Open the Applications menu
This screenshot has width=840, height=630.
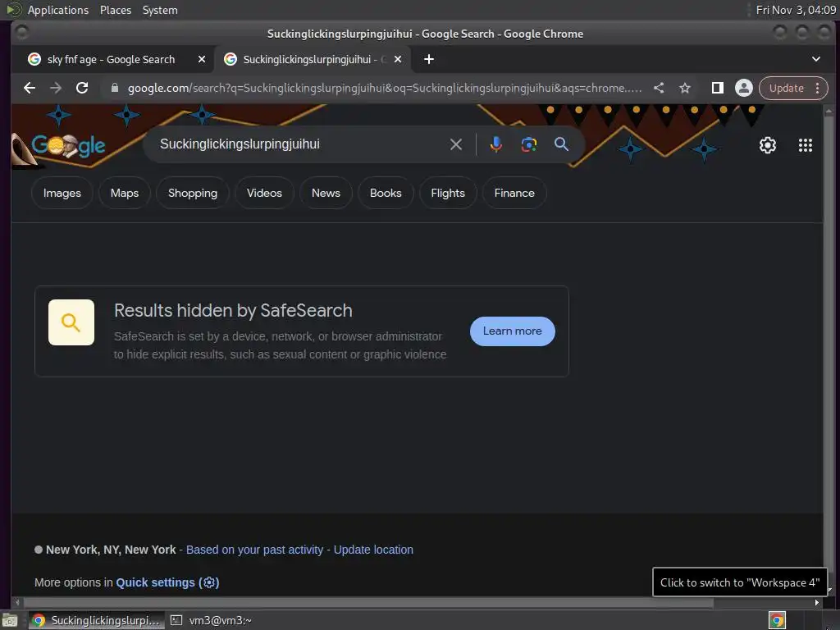[58, 10]
